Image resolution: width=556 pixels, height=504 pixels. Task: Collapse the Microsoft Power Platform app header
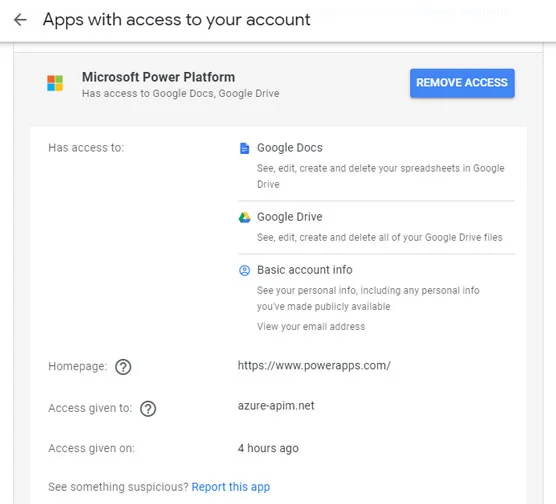point(278,84)
